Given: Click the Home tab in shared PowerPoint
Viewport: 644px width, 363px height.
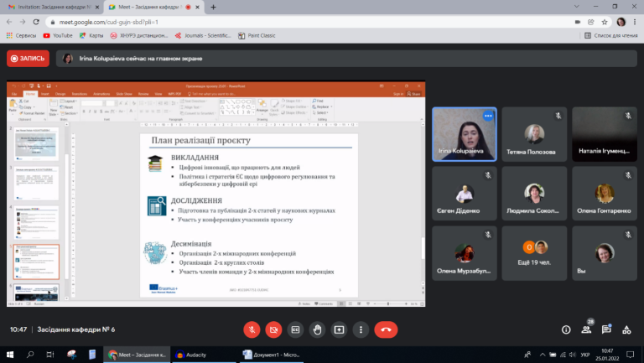Looking at the screenshot, I should [x=30, y=94].
